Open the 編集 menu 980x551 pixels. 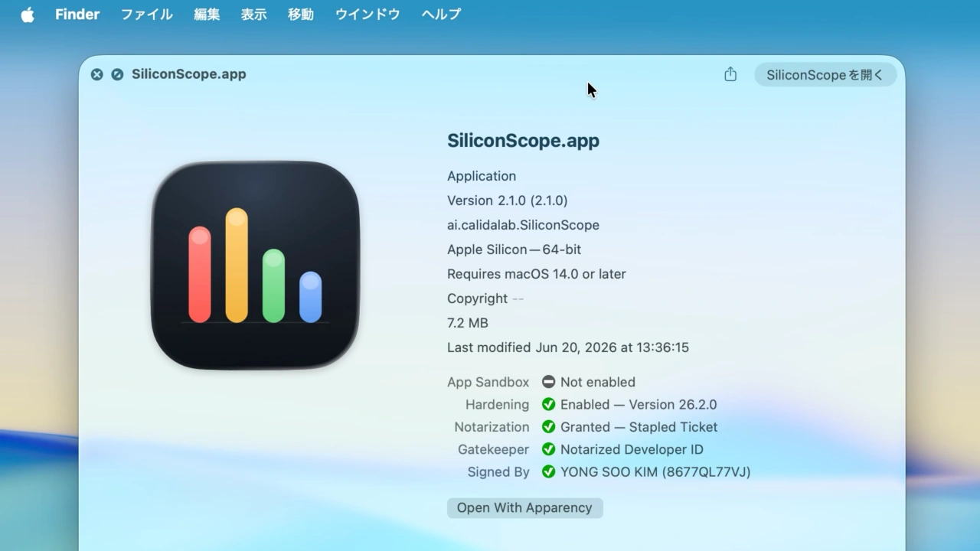pos(207,15)
